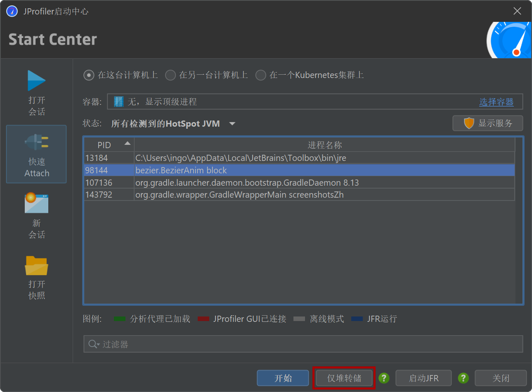Sort by the PID column header
The image size is (532, 392).
click(109, 145)
